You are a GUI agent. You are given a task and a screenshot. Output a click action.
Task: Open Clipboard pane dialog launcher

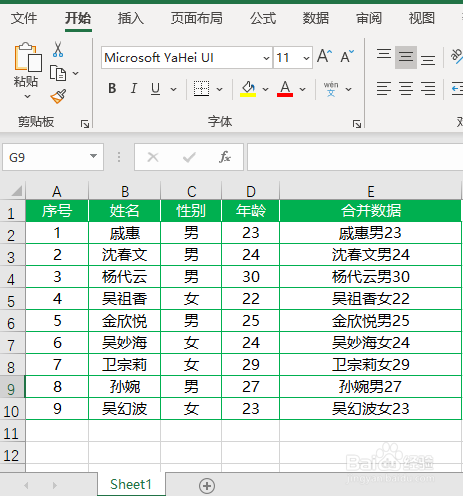(x=85, y=124)
